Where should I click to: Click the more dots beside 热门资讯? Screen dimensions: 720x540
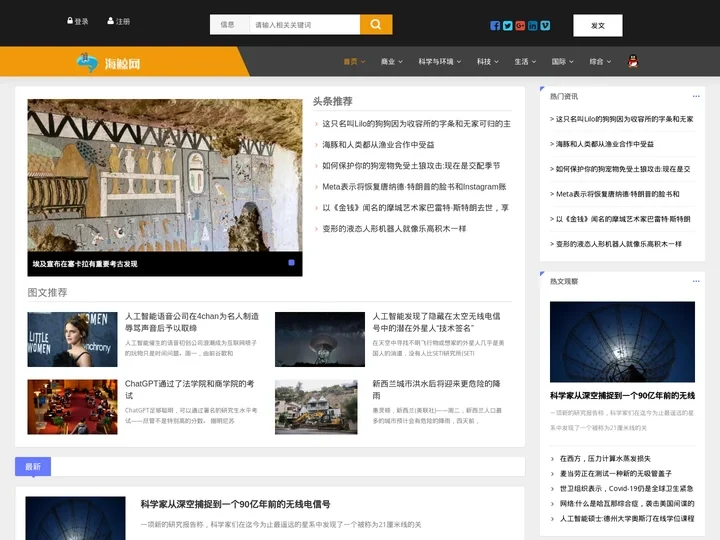coord(696,96)
